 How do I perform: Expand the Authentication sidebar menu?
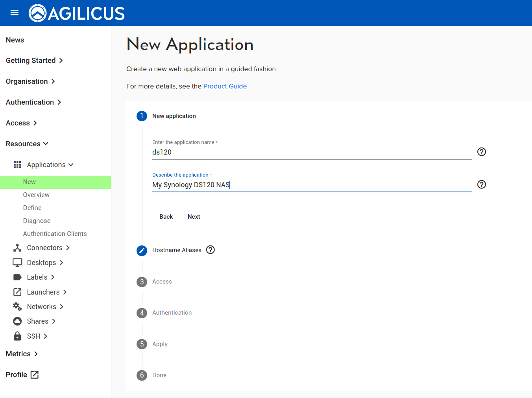[33, 102]
